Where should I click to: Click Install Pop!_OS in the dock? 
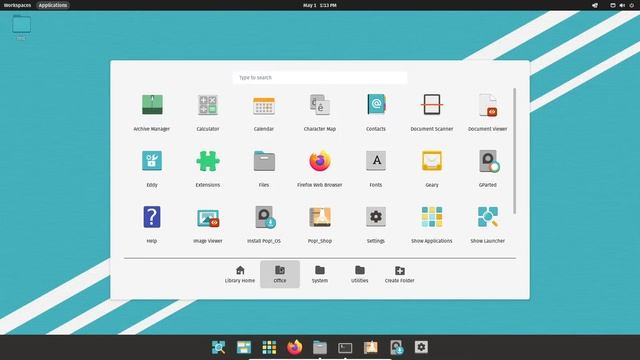pyautogui.click(x=396, y=347)
